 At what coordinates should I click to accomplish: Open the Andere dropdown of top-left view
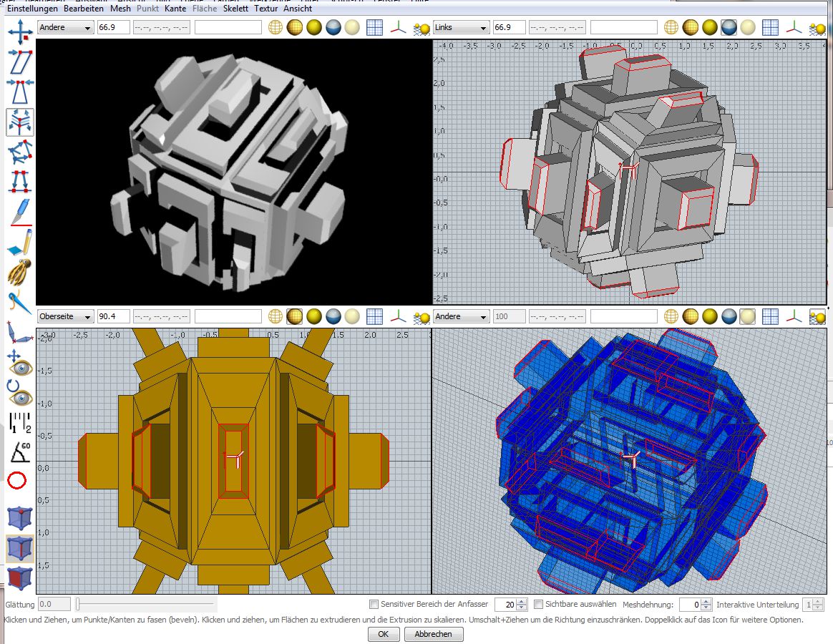65,27
